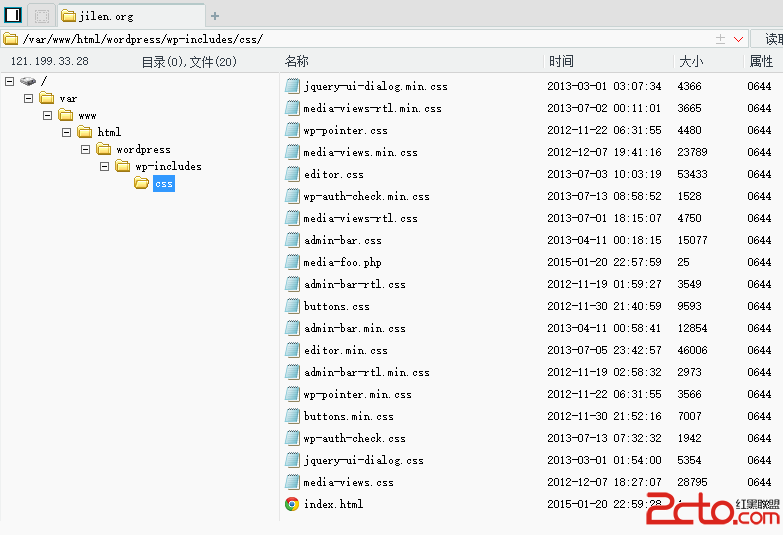
Task: Select the editor.css file row
Action: [334, 174]
